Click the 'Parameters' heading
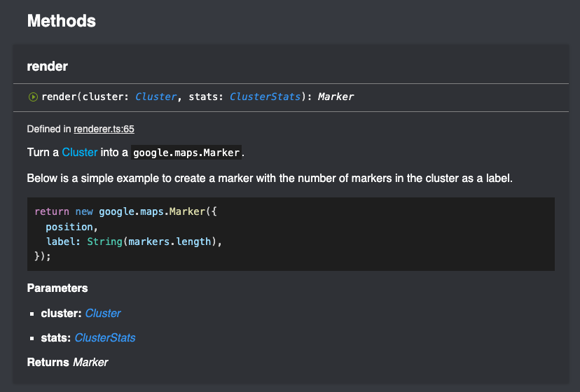 57,288
